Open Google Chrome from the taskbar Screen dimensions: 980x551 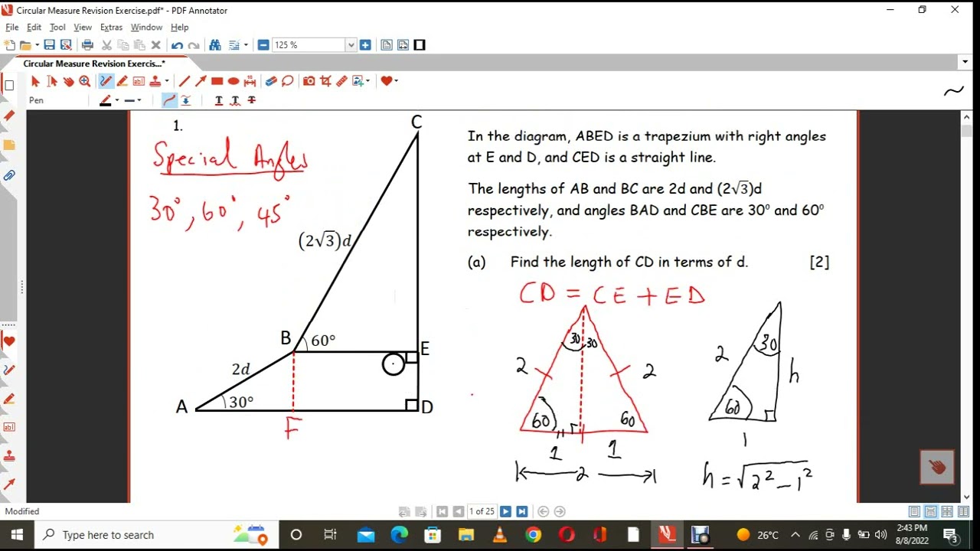pos(533,535)
